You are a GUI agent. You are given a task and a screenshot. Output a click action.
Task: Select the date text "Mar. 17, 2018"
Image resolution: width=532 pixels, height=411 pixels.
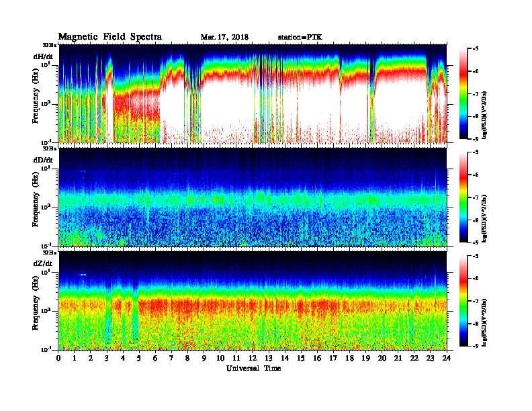[x=224, y=38]
